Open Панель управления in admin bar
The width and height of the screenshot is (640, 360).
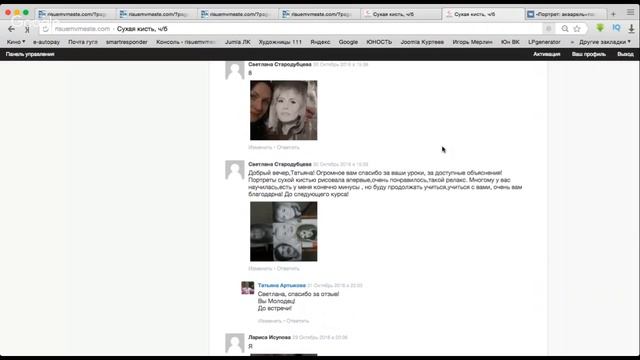30,54
